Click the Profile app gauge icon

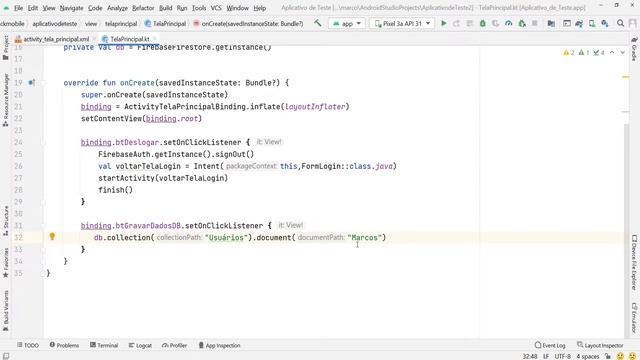(509, 24)
